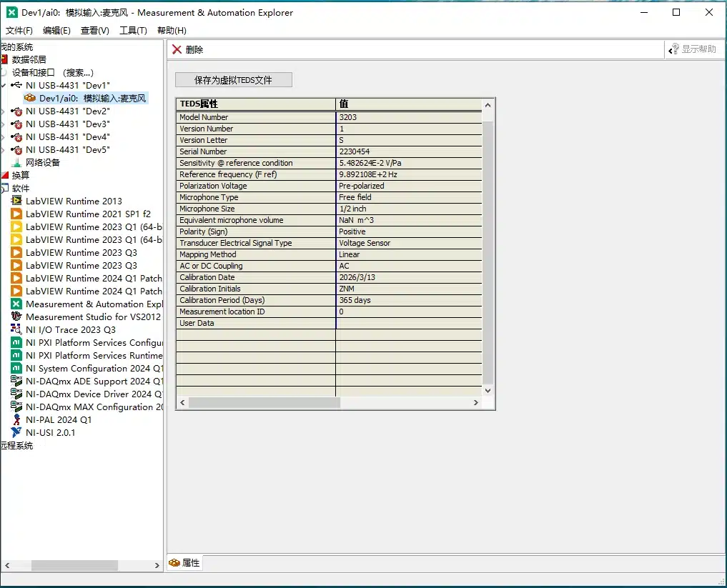Click the tree panel horizontal scrollbar thumb

pyautogui.click(x=74, y=565)
